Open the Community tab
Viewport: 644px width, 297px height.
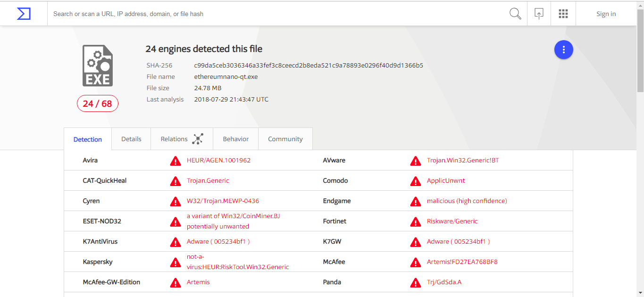[285, 139]
